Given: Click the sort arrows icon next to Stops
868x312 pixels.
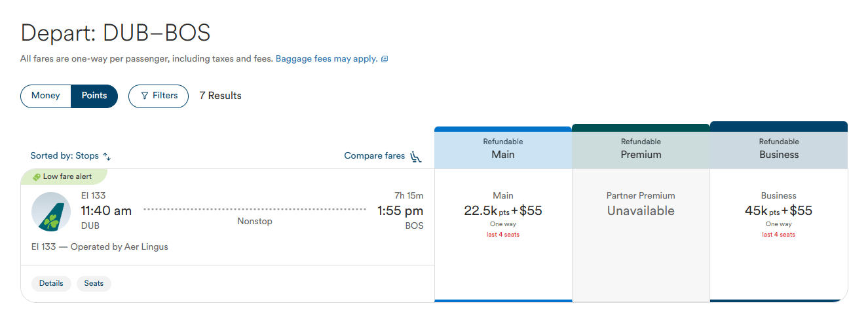Looking at the screenshot, I should 107,157.
